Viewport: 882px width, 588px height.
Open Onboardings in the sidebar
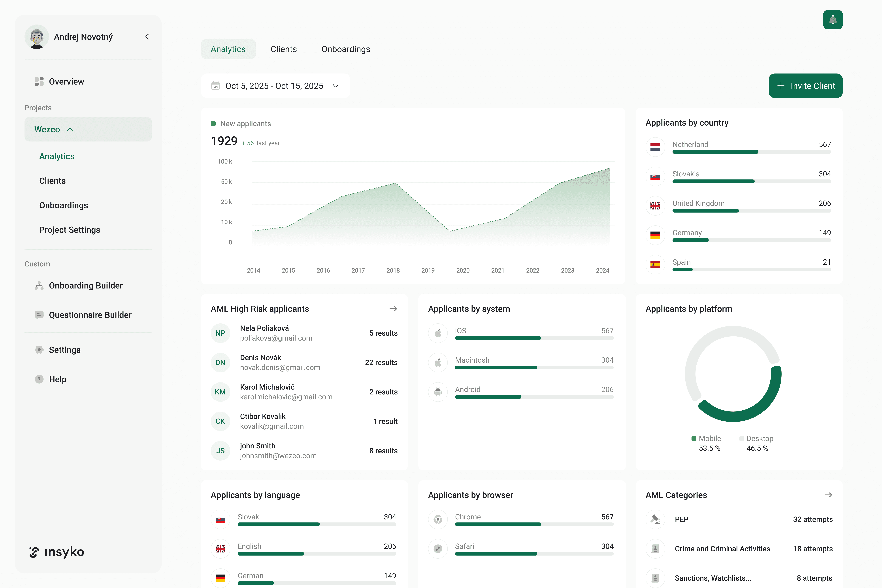point(64,205)
